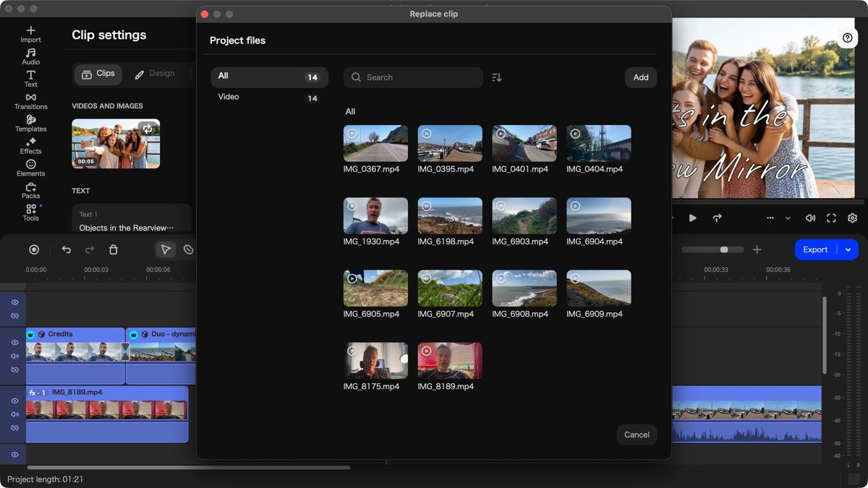Open the Effects section in the sidebar
This screenshot has height=488, width=868.
point(30,146)
